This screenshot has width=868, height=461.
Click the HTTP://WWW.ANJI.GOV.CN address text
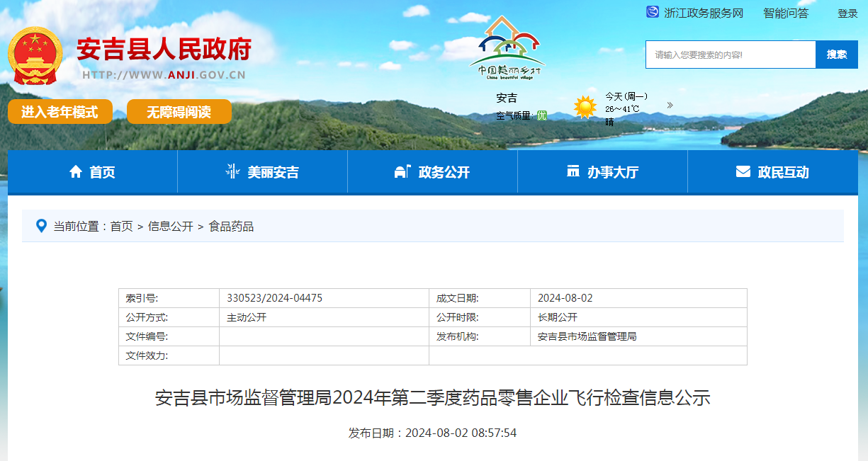point(164,75)
